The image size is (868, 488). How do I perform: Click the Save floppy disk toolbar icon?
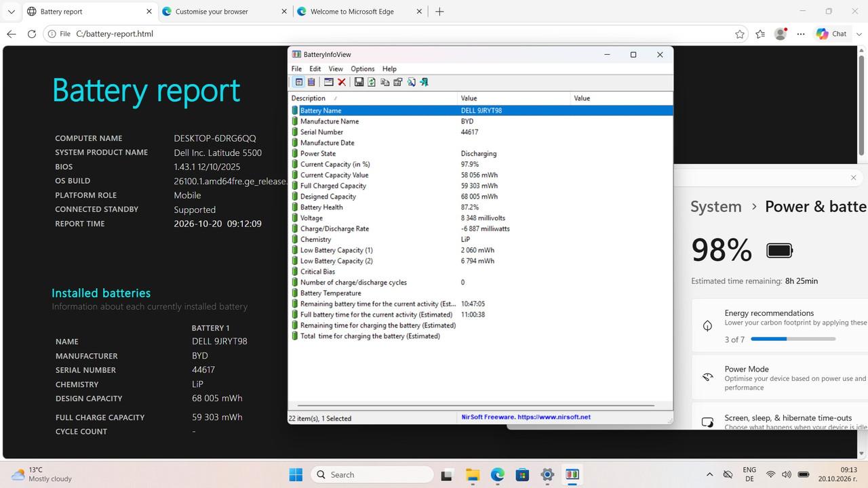[x=359, y=82]
